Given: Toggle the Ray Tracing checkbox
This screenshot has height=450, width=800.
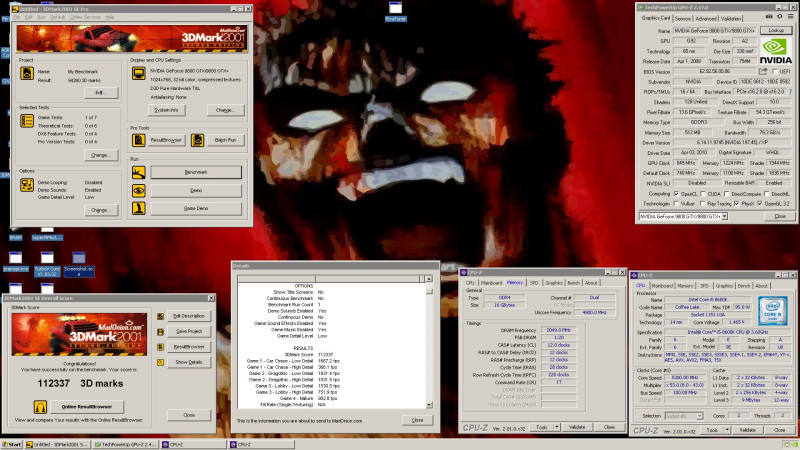Looking at the screenshot, I should [x=703, y=204].
